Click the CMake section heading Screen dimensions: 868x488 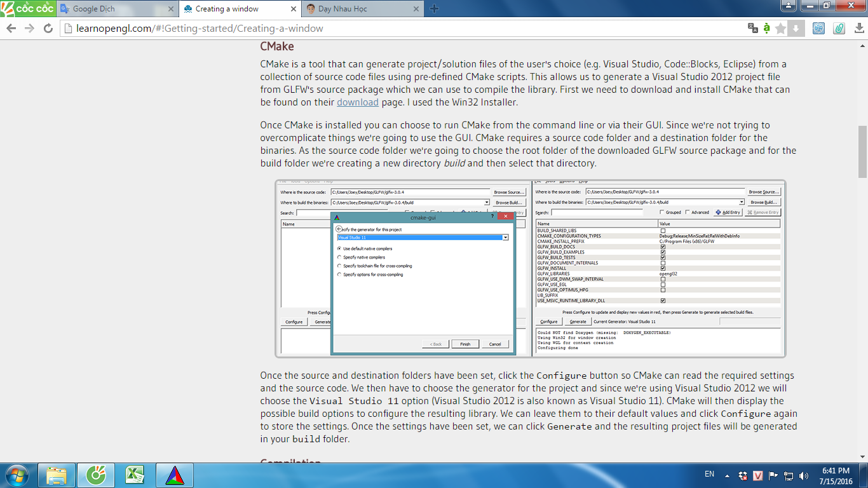(x=277, y=46)
